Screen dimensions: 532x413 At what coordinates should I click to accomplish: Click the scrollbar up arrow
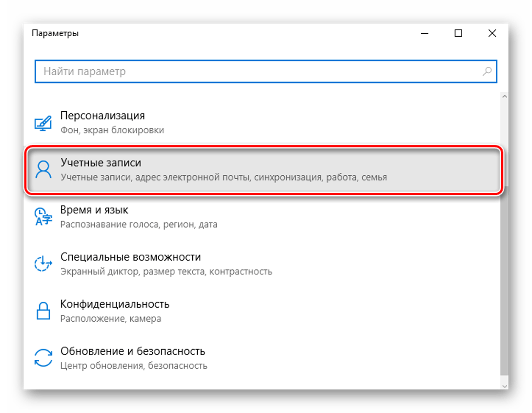coord(505,96)
